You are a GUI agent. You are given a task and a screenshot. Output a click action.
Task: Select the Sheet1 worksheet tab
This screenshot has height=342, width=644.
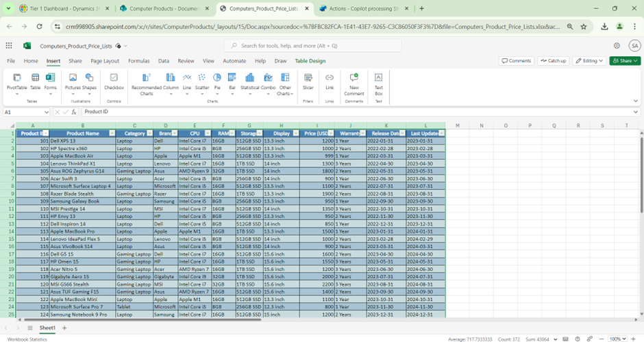[x=47, y=328]
